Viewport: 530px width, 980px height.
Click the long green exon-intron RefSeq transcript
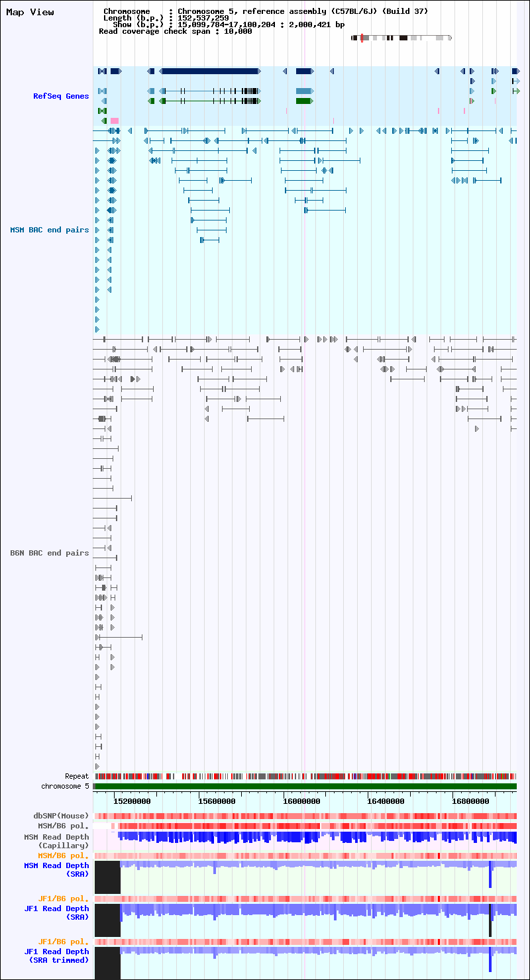(x=210, y=101)
